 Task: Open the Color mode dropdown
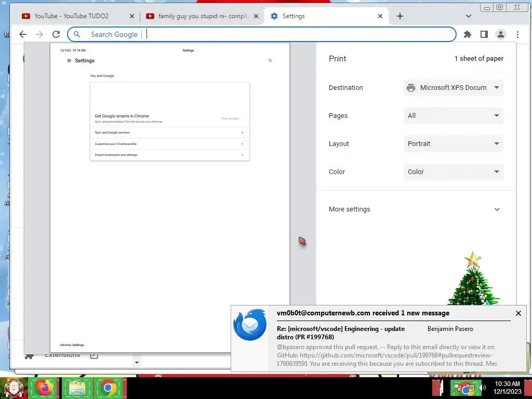coord(453,171)
